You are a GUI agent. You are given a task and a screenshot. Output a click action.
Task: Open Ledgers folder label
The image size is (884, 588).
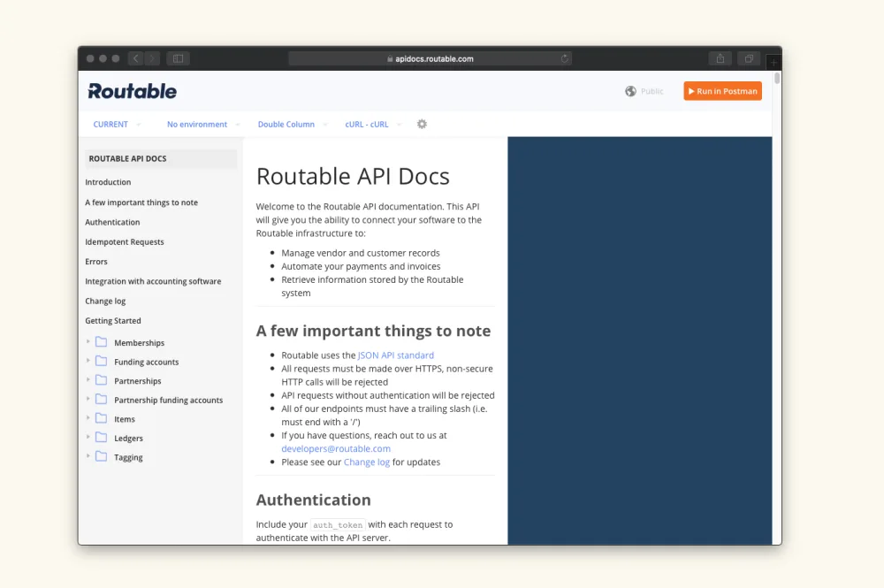[128, 439]
